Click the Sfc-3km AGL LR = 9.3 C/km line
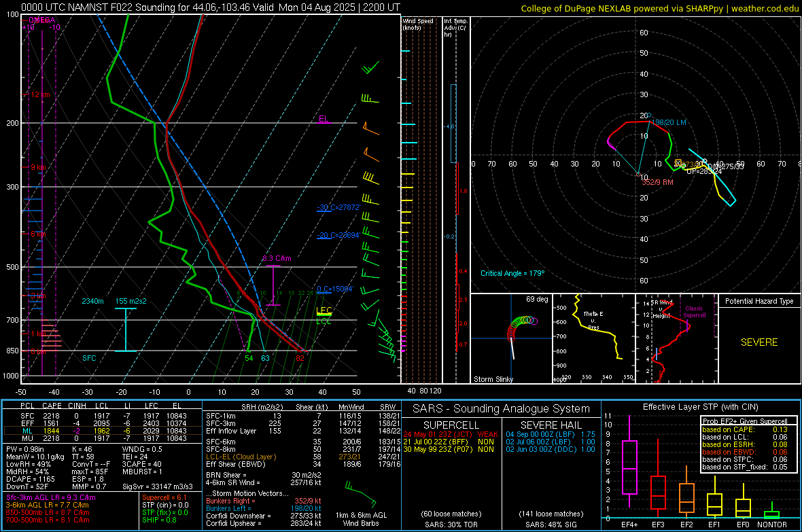 pos(51,497)
